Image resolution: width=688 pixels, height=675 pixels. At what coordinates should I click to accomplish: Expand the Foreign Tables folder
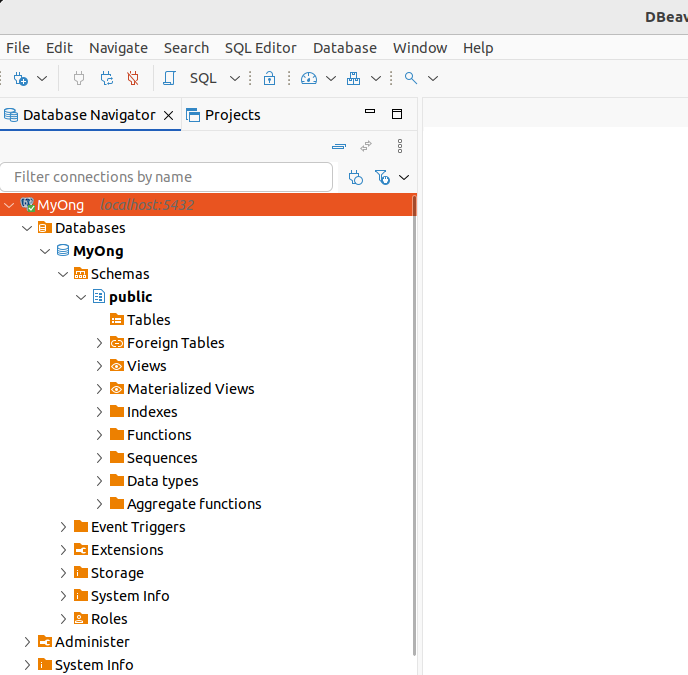click(x=99, y=343)
